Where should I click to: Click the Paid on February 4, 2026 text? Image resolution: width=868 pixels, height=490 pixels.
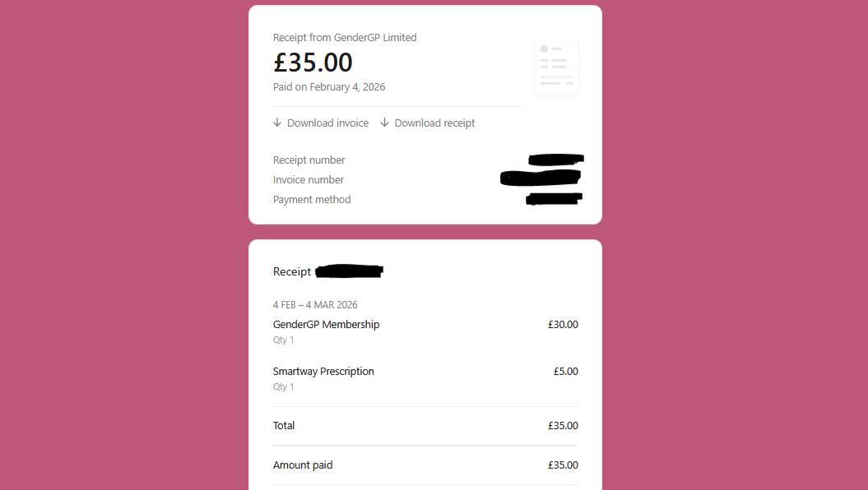(x=329, y=87)
